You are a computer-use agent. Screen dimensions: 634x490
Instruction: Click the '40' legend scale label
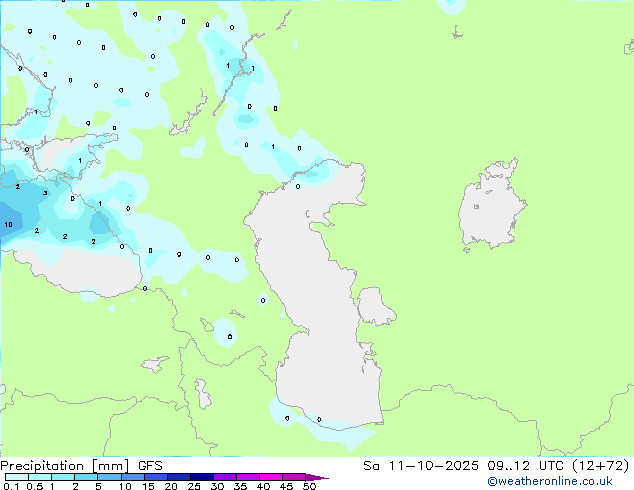[x=263, y=486]
